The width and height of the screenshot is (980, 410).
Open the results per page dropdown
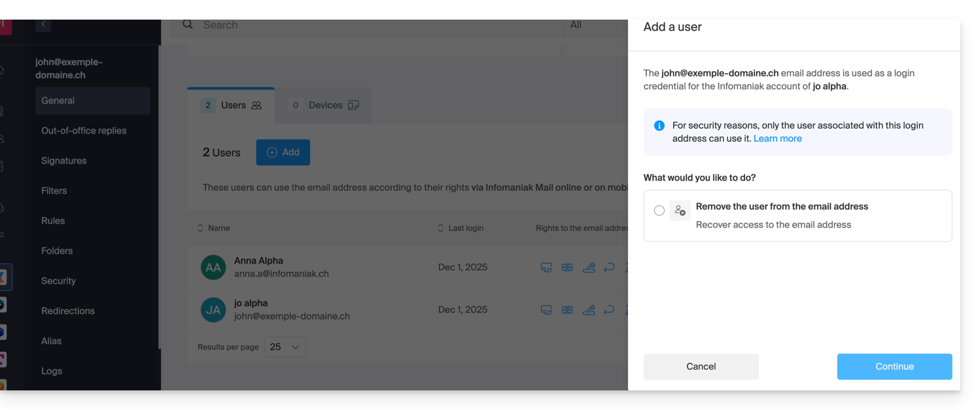pyautogui.click(x=285, y=347)
